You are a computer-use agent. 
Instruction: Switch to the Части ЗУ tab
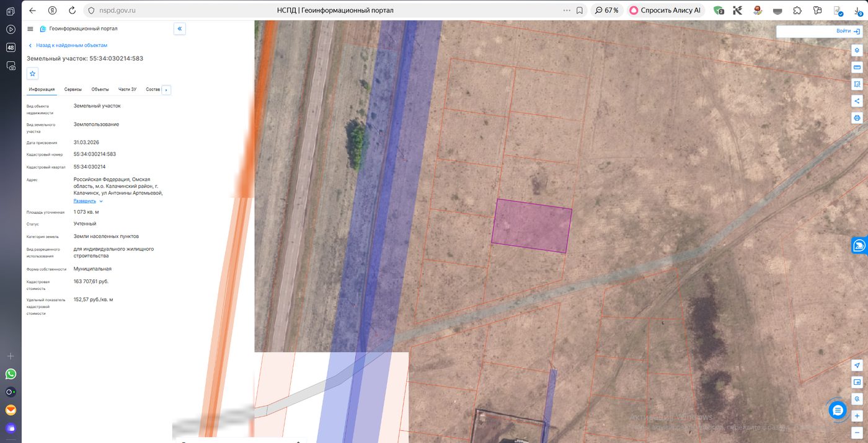click(x=127, y=89)
